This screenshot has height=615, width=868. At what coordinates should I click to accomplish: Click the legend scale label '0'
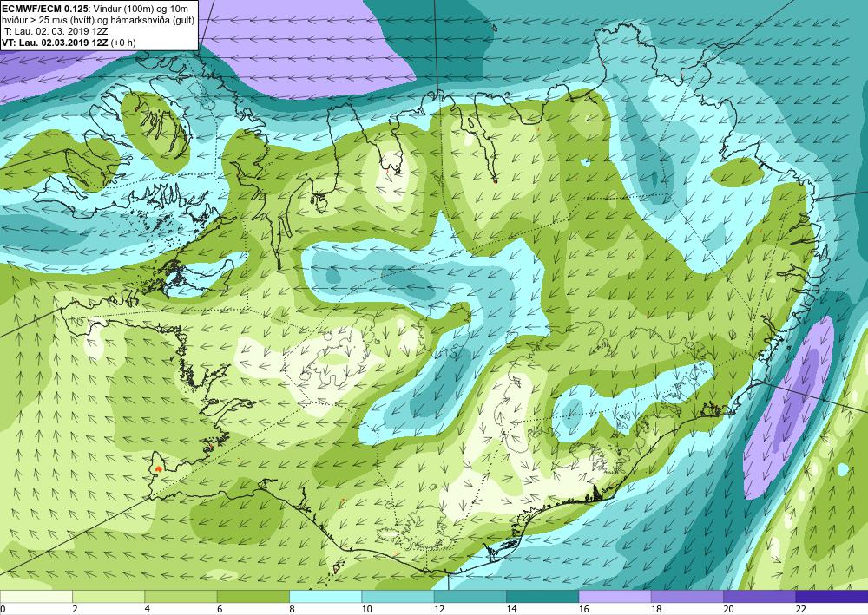[3, 609]
